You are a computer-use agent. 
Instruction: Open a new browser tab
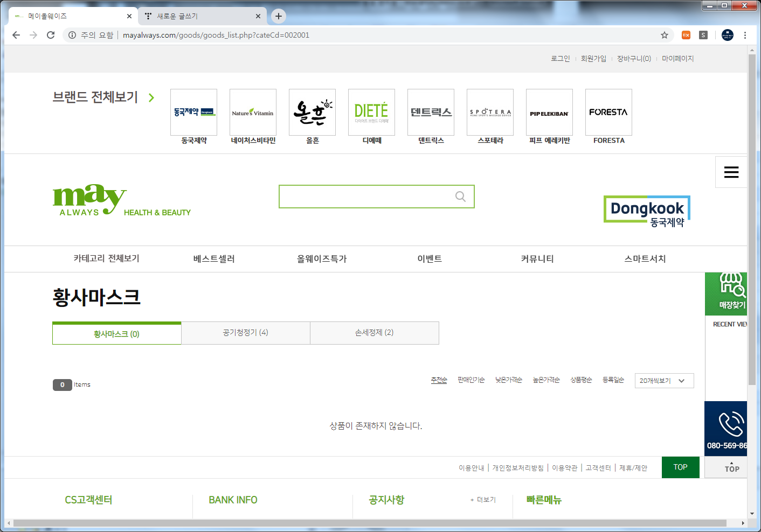pos(279,16)
